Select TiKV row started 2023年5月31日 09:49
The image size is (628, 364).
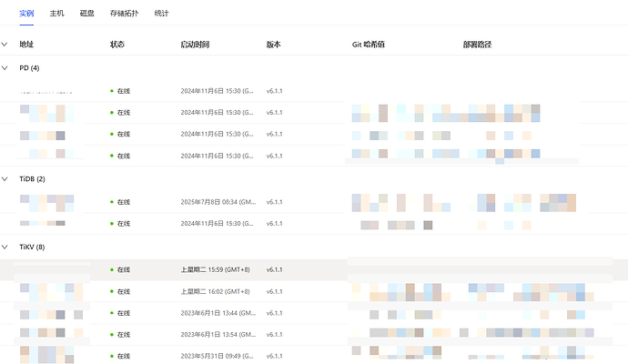pos(314,355)
